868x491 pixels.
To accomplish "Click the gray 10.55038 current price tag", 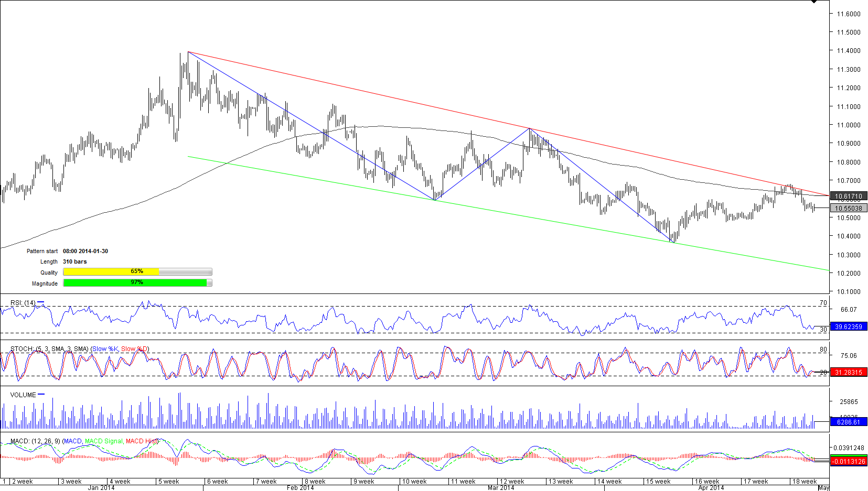I will 848,208.
